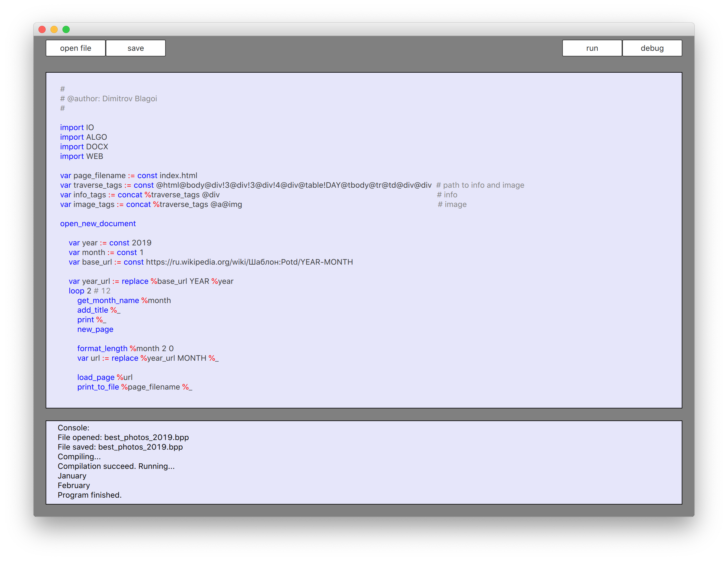Click 'File saved: best_photos_2019.bpp' console line
The height and width of the screenshot is (561, 728).
(120, 447)
